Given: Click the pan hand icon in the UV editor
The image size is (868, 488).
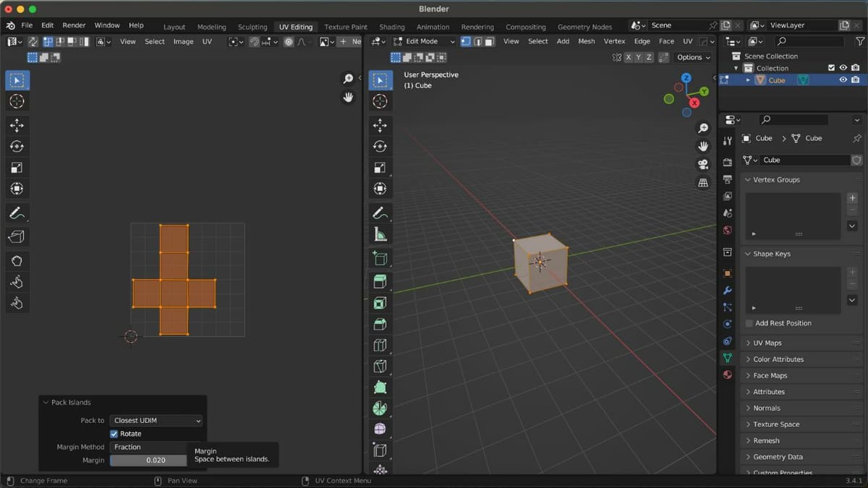Looking at the screenshot, I should tap(348, 97).
